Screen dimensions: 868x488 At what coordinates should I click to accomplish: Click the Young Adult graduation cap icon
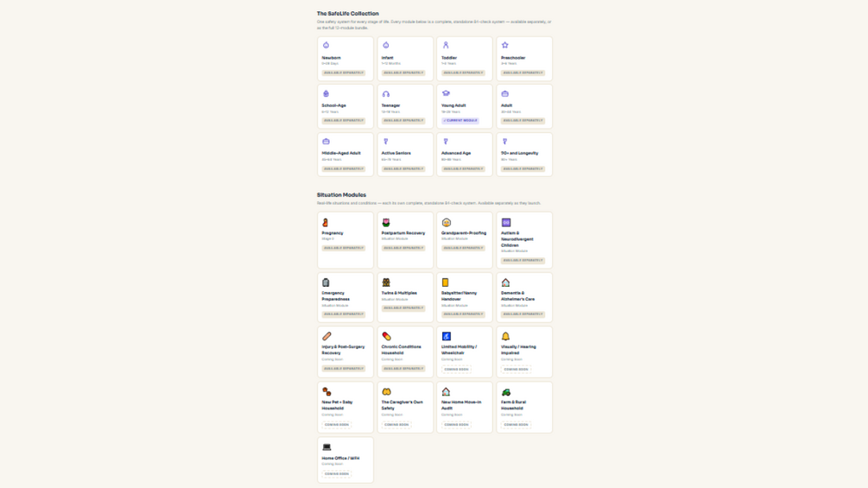click(446, 93)
